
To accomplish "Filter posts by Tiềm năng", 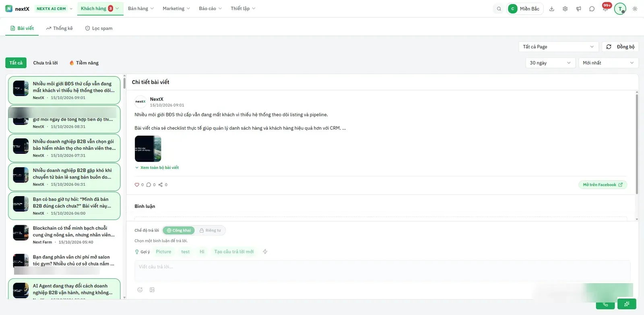I will coord(84,63).
